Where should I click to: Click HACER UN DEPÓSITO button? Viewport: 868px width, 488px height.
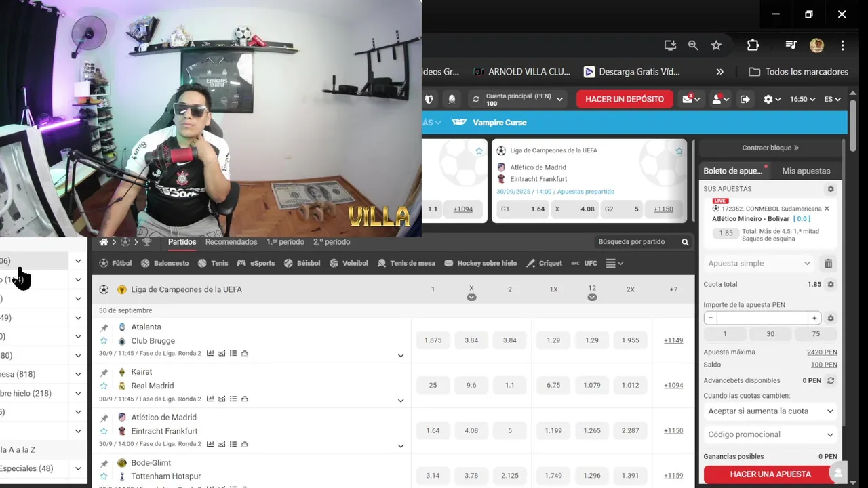coord(625,99)
